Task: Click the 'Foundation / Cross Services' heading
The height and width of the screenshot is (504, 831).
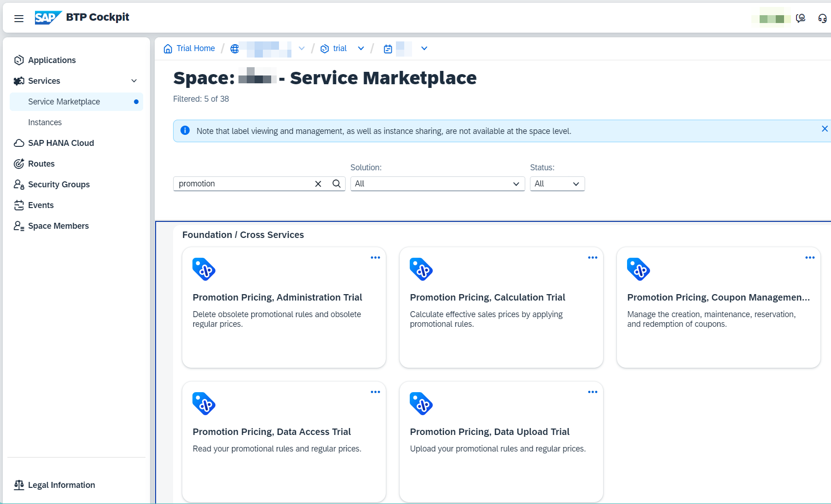Action: tap(243, 235)
